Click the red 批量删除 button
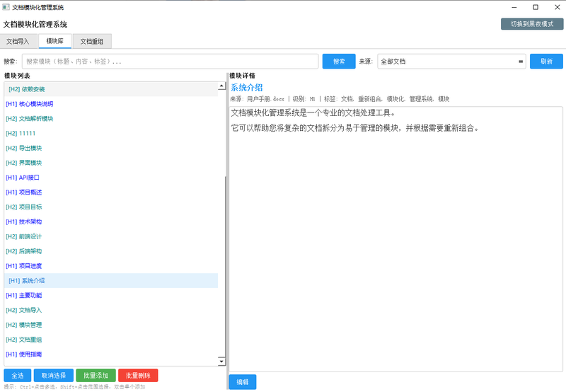566x392 pixels. [x=138, y=376]
